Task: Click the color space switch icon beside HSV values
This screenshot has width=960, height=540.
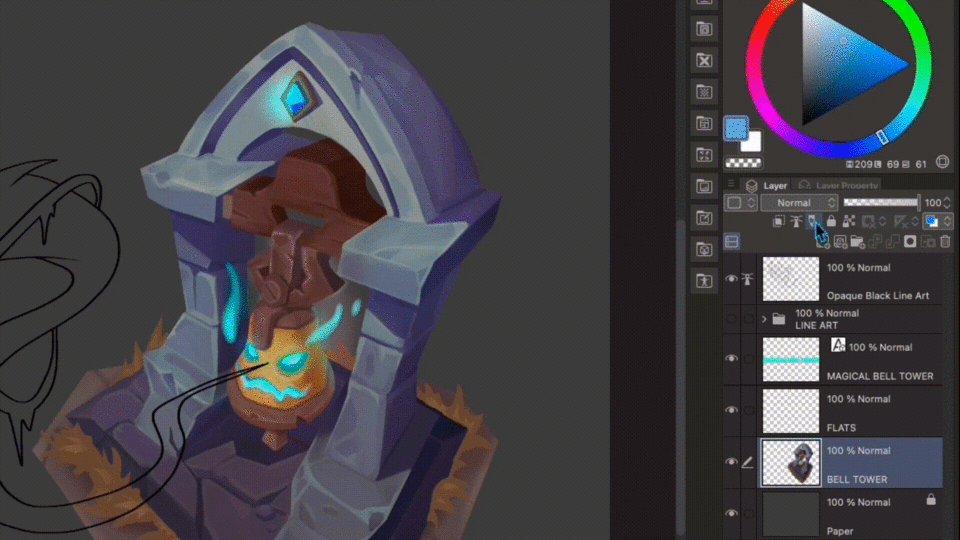Action: pyautogui.click(x=943, y=162)
